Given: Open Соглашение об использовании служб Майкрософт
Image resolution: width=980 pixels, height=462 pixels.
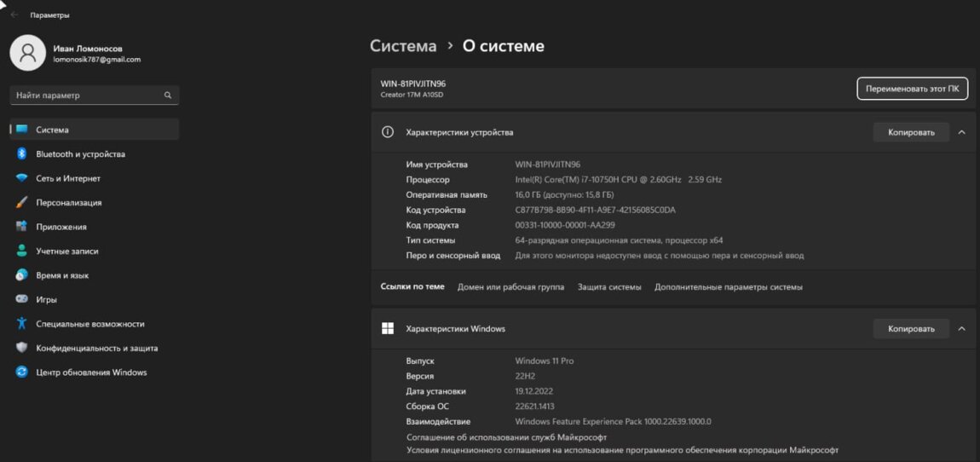Looking at the screenshot, I should [x=506, y=437].
